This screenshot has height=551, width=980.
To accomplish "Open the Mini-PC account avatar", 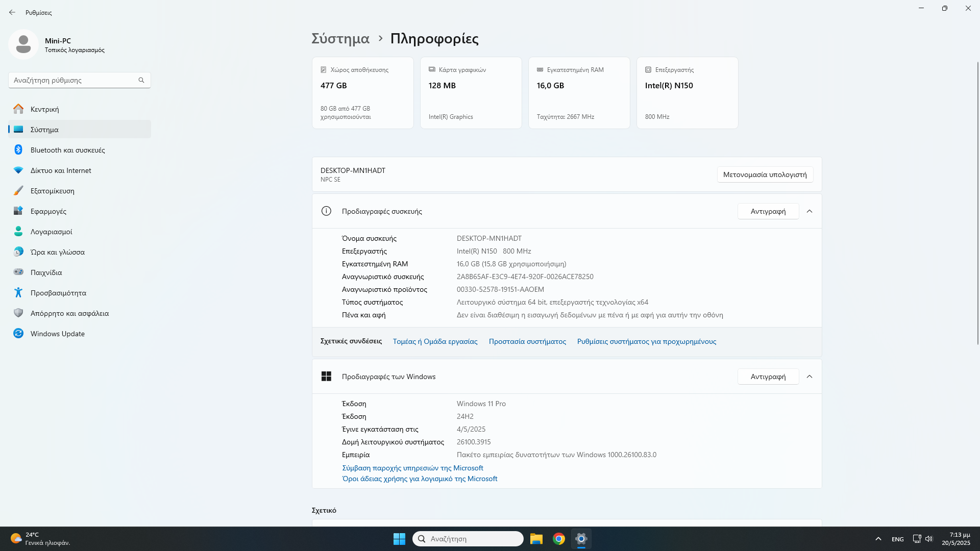I will [x=23, y=44].
